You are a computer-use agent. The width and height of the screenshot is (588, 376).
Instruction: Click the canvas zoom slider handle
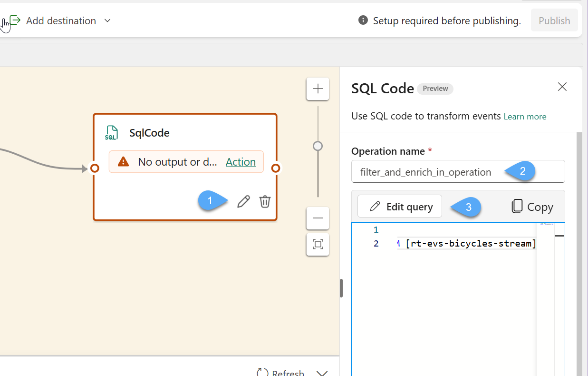point(318,146)
